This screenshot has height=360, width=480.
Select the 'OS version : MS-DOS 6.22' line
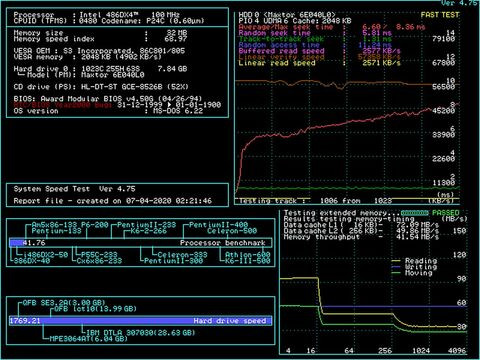pyautogui.click(x=108, y=111)
